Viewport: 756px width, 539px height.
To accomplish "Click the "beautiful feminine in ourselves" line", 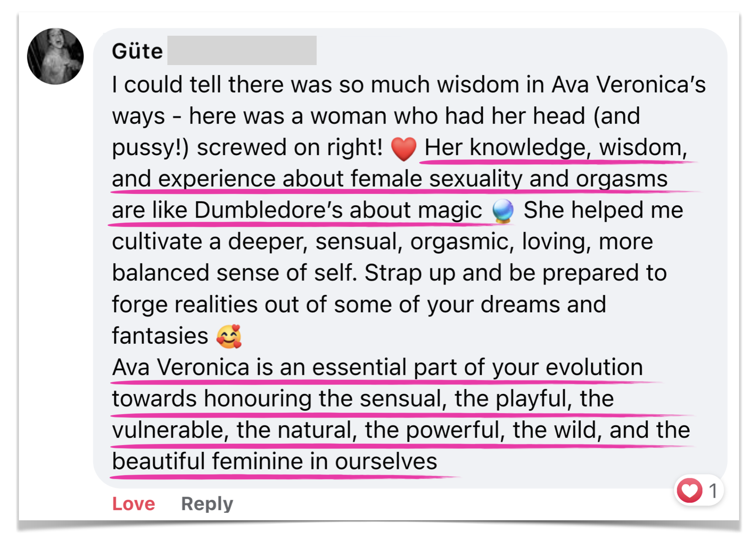I will point(275,461).
